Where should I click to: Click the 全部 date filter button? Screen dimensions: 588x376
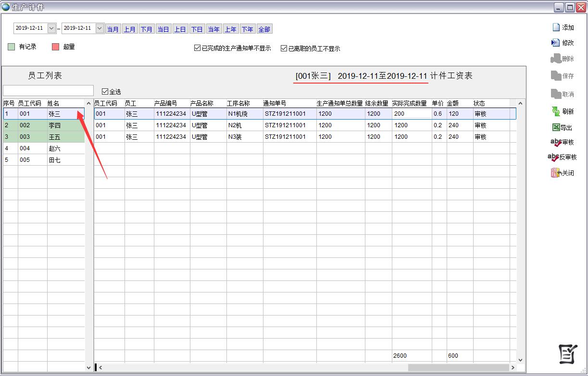264,29
